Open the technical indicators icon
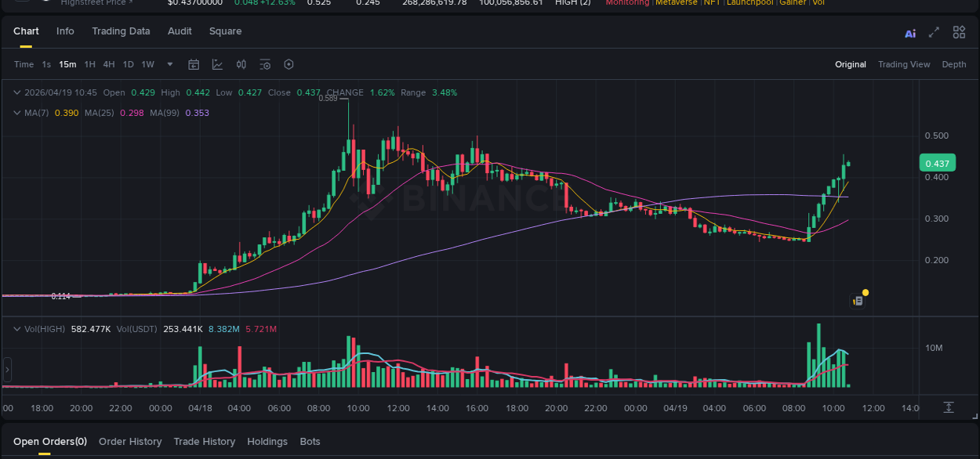The width and height of the screenshot is (980, 459). [x=217, y=64]
